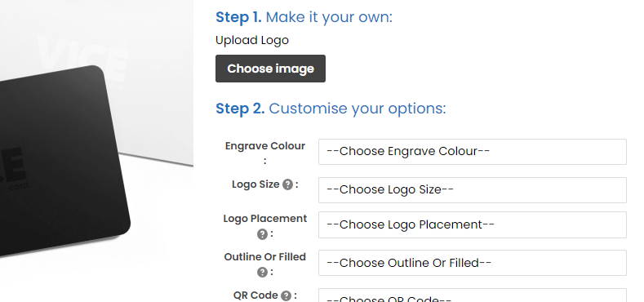Screen dimensions: 644x302
Task: Click the Upload Logo text
Action: [251, 40]
